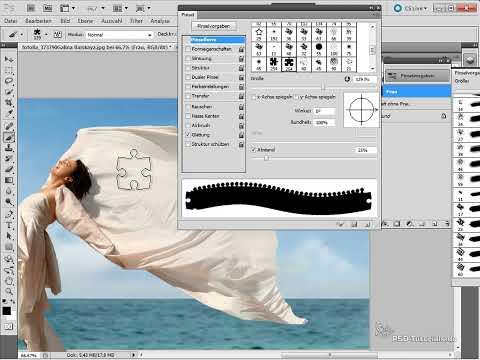
Task: Select the History Brush tool
Action: [9, 158]
